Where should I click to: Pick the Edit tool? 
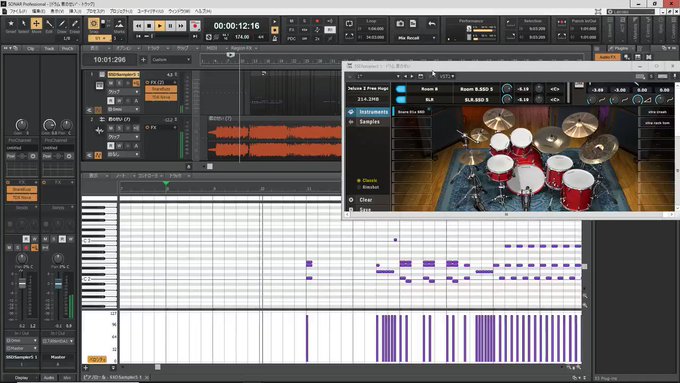(x=49, y=23)
